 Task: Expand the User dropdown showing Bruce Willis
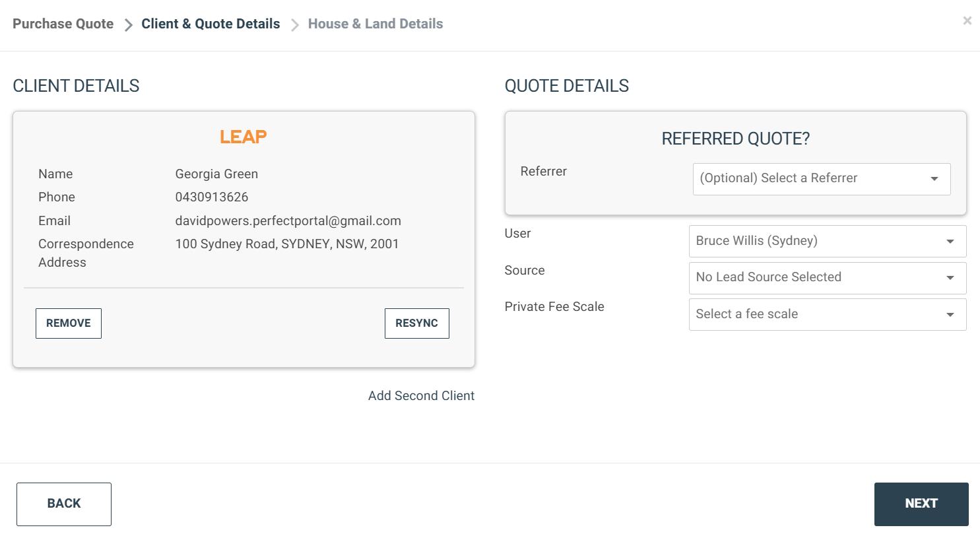click(x=828, y=241)
